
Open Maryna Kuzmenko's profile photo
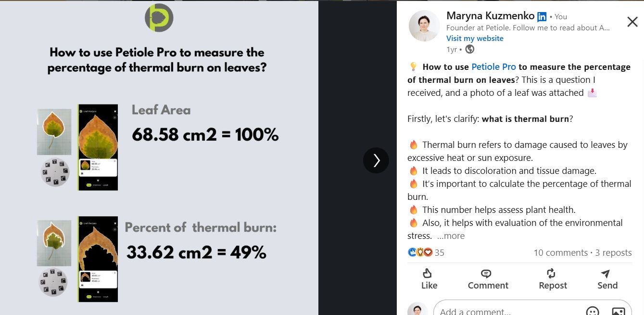[x=424, y=26]
